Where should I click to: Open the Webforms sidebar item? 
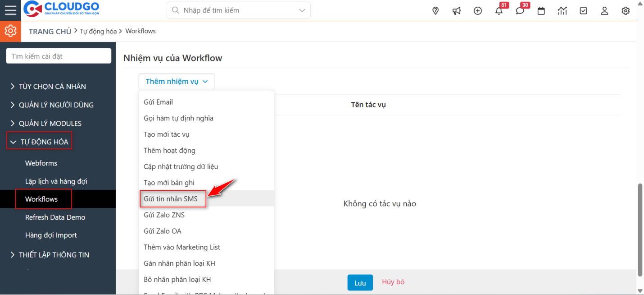pyautogui.click(x=41, y=163)
